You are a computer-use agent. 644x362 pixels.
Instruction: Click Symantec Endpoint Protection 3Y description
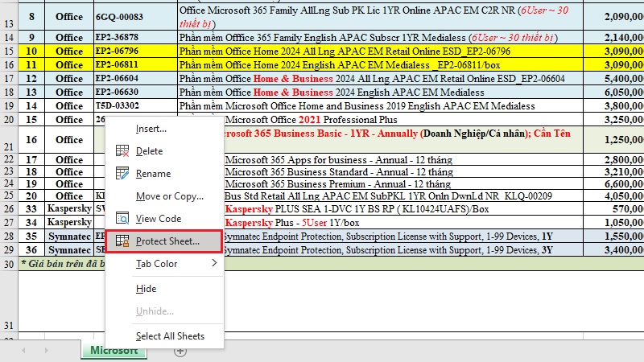(x=403, y=249)
